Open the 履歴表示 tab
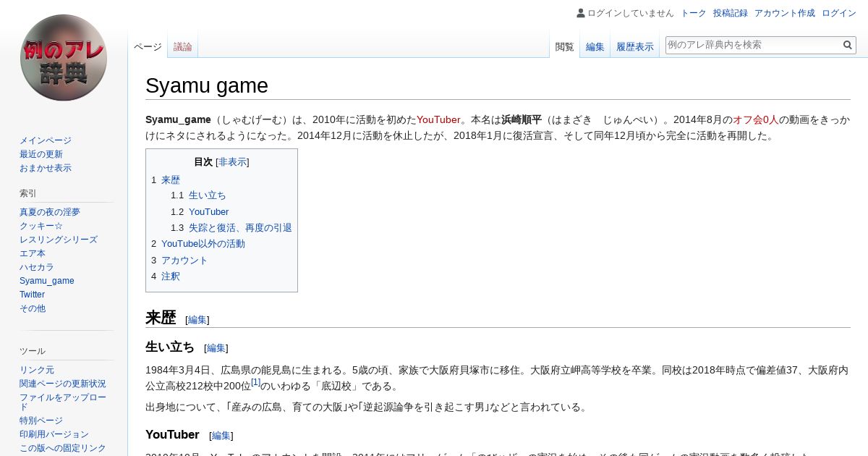868x456 pixels. (635, 46)
